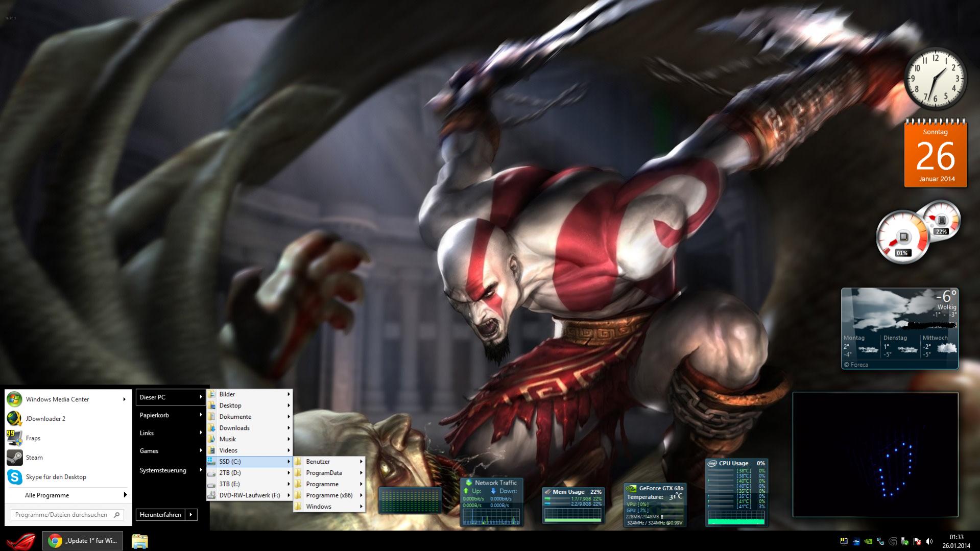
Task: Switch to the Chrome 'Update 1 für Wi...' taskbar window
Action: 83,541
